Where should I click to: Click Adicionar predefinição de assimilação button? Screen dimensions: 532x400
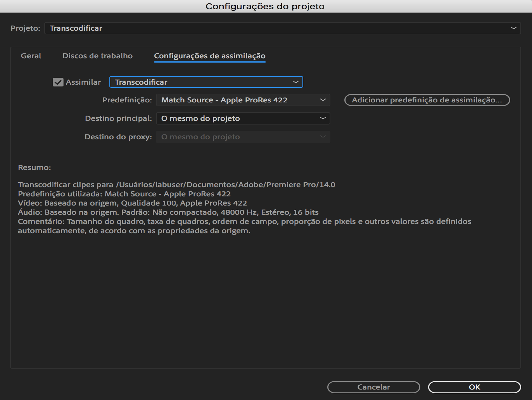pyautogui.click(x=427, y=100)
